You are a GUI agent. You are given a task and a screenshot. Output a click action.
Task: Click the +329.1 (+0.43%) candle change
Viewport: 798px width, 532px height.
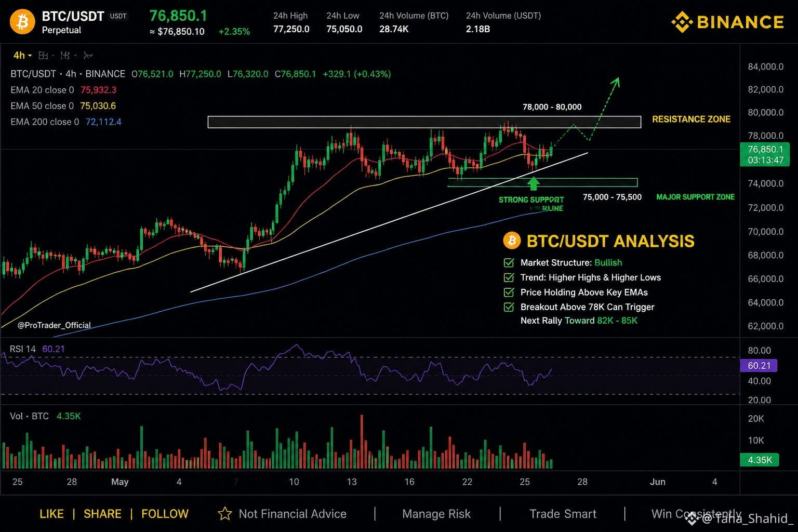coord(357,74)
